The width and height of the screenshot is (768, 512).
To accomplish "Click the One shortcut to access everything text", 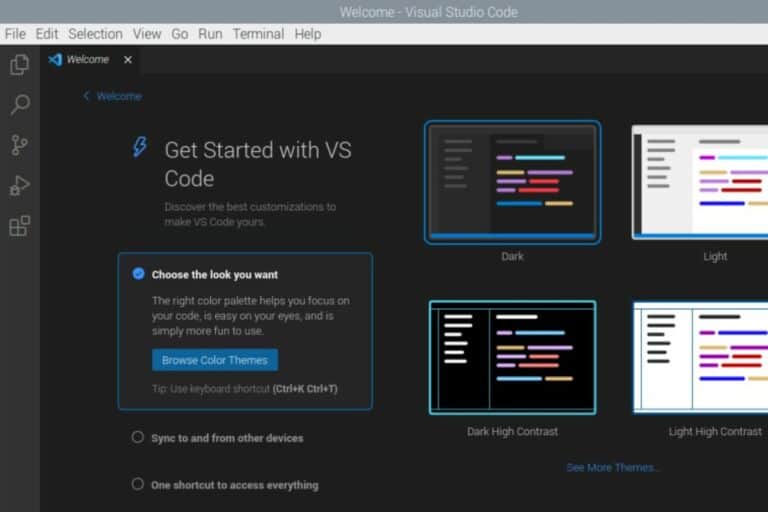I will point(235,485).
